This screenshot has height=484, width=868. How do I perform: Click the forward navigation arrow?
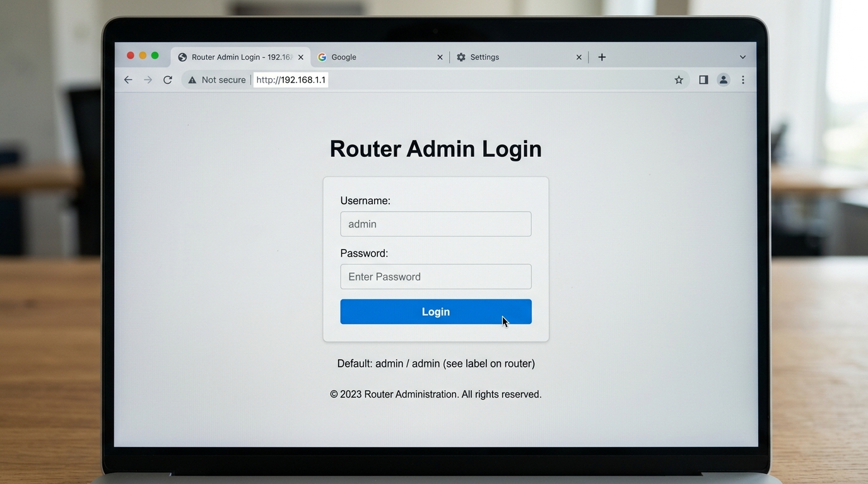click(x=148, y=79)
